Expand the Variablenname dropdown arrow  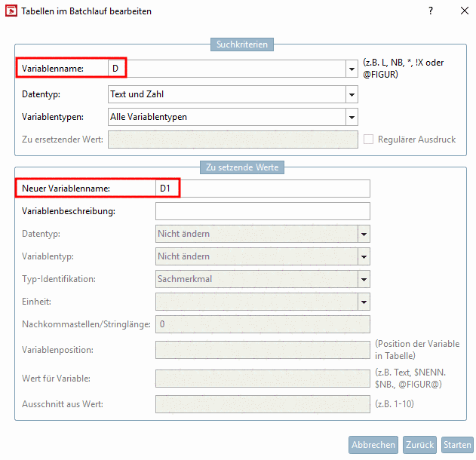click(352, 69)
